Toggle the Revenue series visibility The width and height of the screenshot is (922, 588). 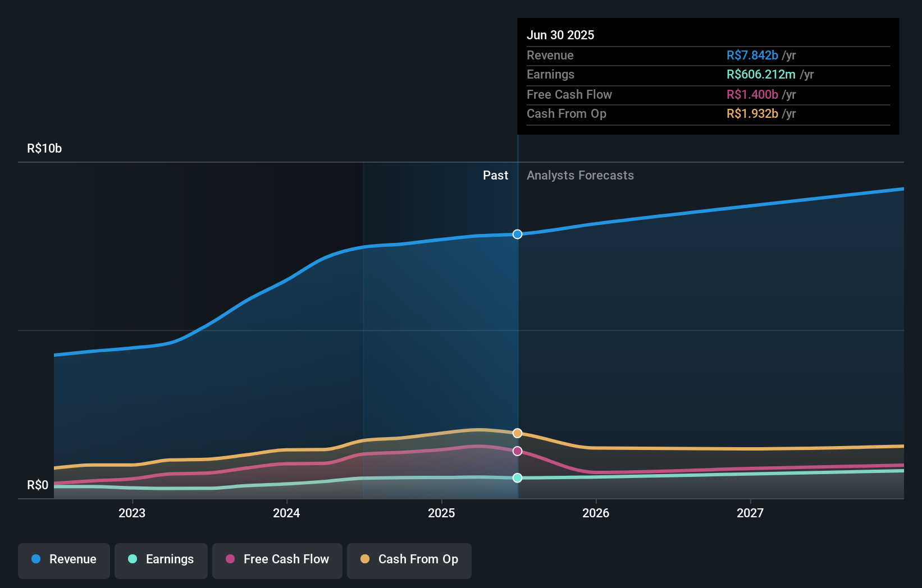tap(63, 561)
